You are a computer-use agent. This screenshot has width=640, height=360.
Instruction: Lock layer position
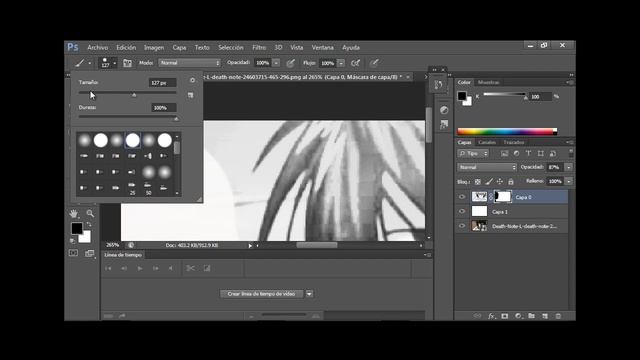pos(500,182)
